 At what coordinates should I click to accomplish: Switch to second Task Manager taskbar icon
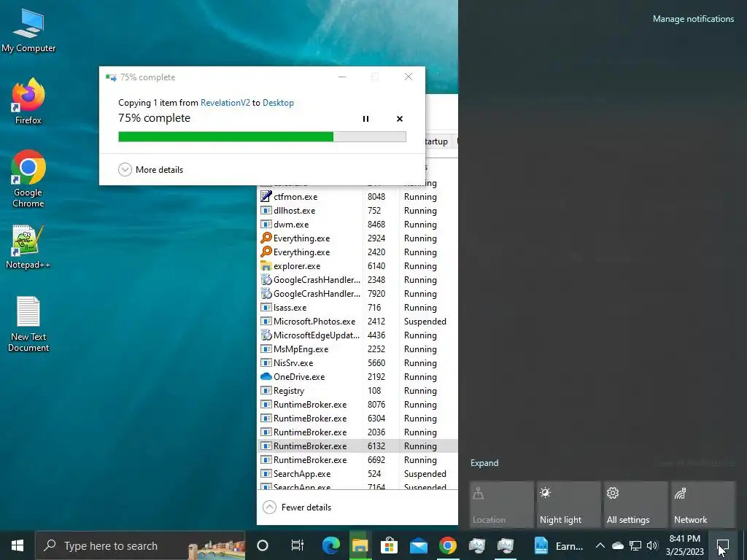point(506,545)
